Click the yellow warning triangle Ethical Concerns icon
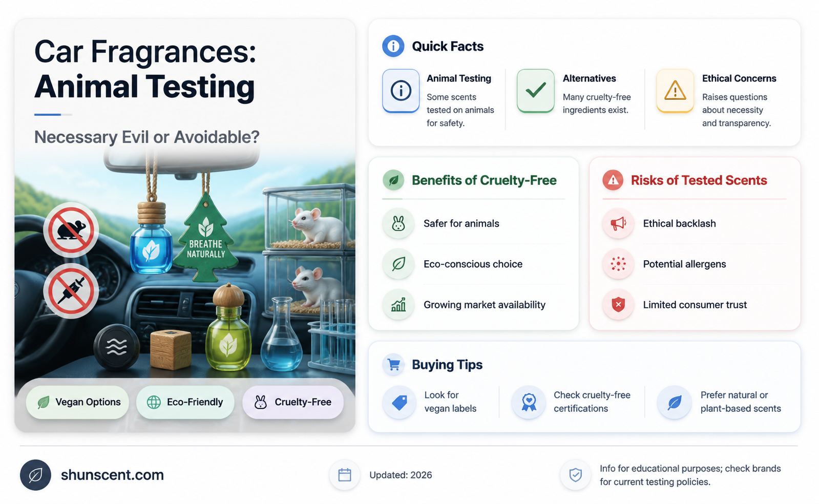Image resolution: width=819 pixels, height=504 pixels. click(x=675, y=91)
